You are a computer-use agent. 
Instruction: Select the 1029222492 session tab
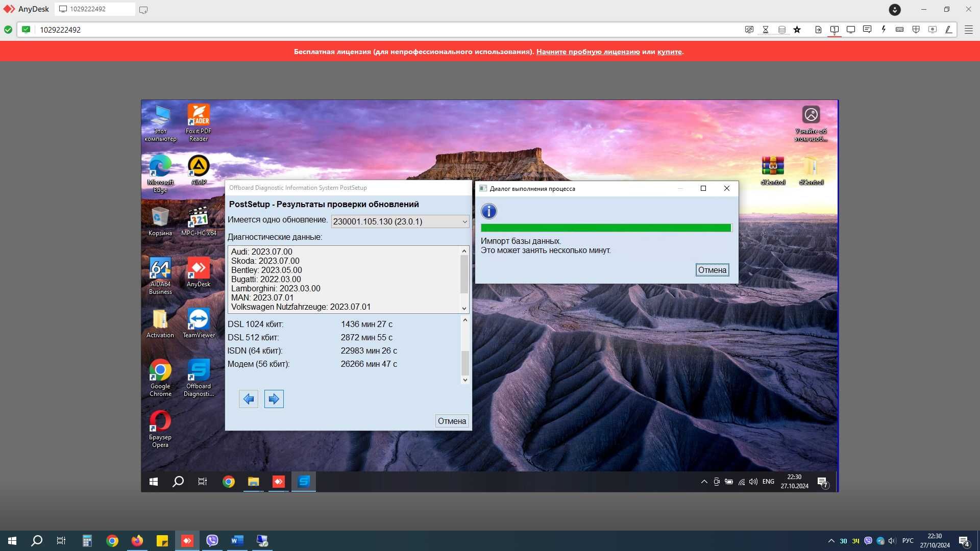point(95,9)
